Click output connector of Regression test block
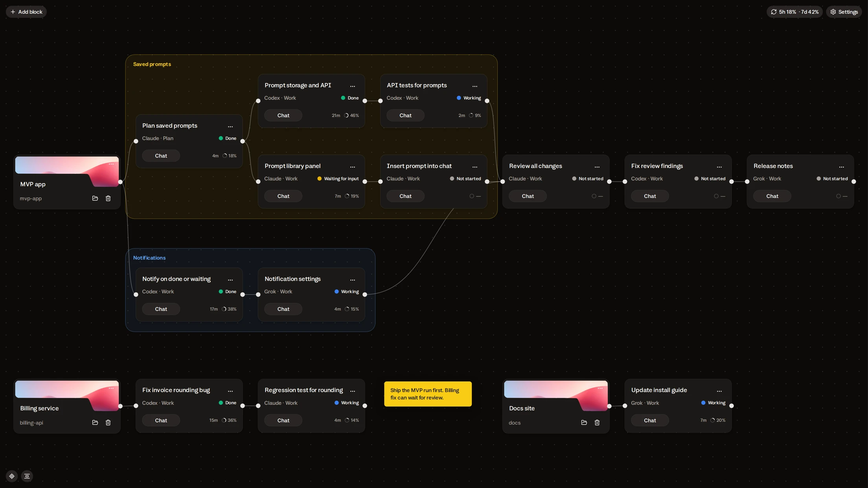The width and height of the screenshot is (868, 488). point(365,406)
